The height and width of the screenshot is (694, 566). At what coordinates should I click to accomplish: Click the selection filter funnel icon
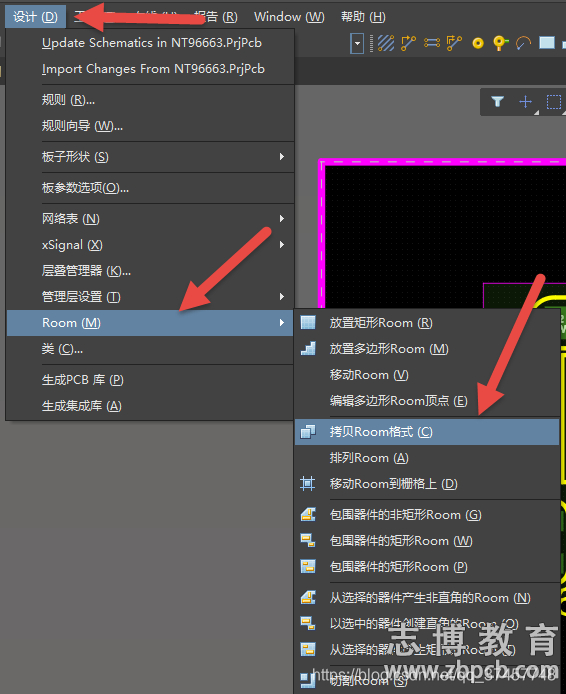[497, 102]
